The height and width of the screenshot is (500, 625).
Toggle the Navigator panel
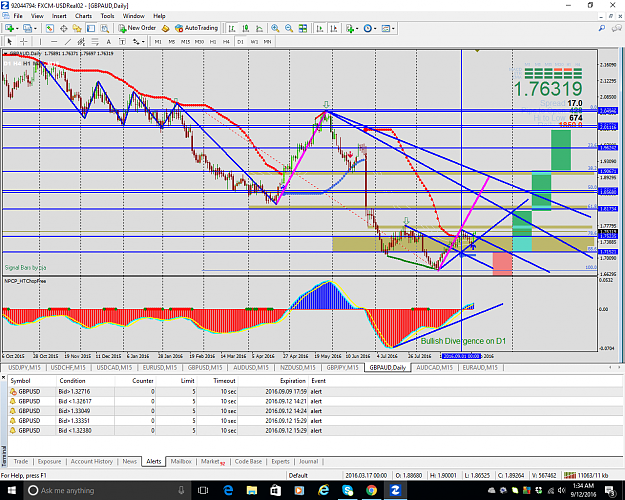pyautogui.click(x=77, y=28)
